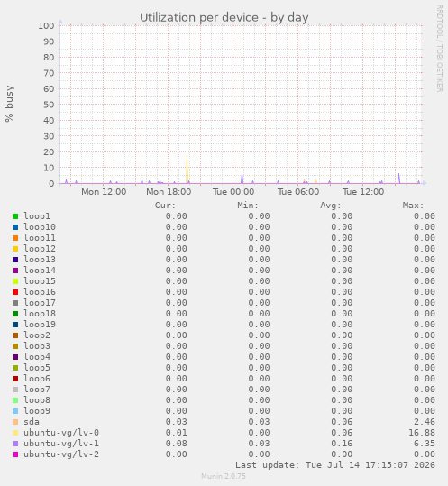Click the yellow lv-0 spike near Mon 18:00

187,170
